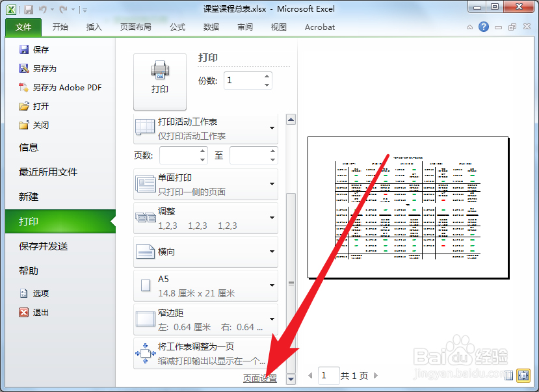This screenshot has height=392, width=539.
Task: Click the settings scrollbar down arrow
Action: [291, 379]
